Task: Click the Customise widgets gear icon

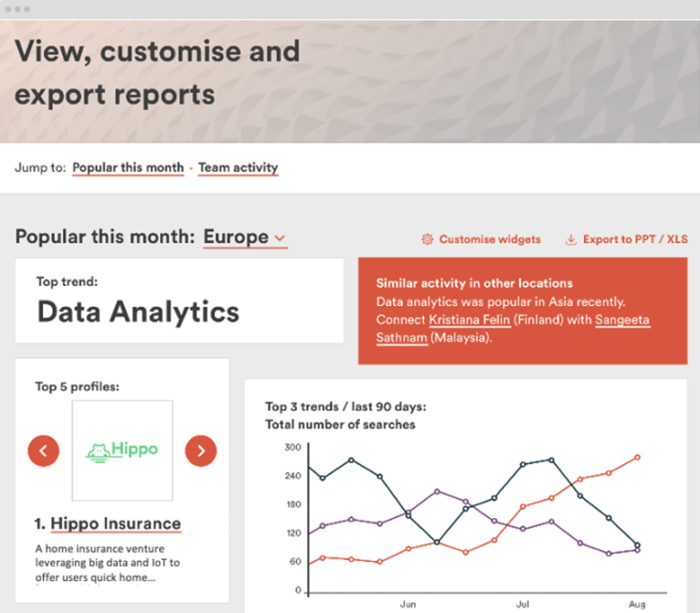Action: [427, 240]
